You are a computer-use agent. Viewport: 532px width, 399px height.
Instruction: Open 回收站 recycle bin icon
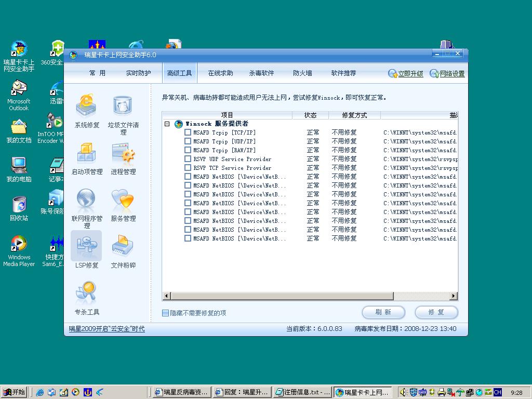19,208
